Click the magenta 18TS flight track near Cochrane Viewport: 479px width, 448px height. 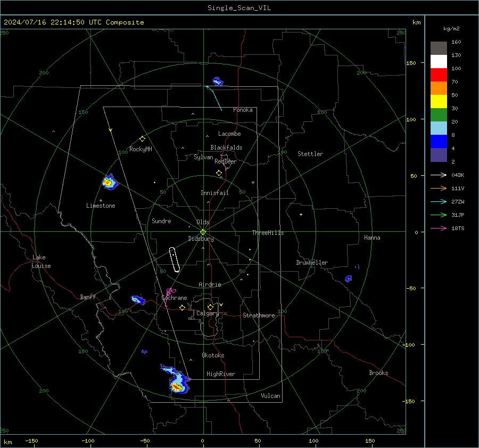click(x=170, y=296)
